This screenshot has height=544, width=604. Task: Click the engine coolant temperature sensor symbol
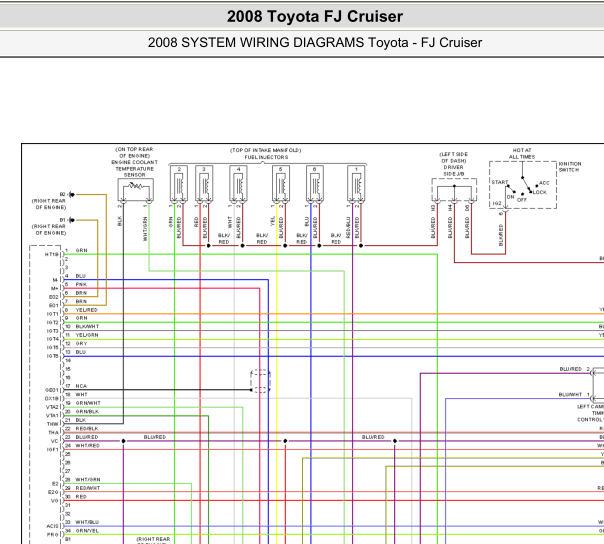click(136, 190)
